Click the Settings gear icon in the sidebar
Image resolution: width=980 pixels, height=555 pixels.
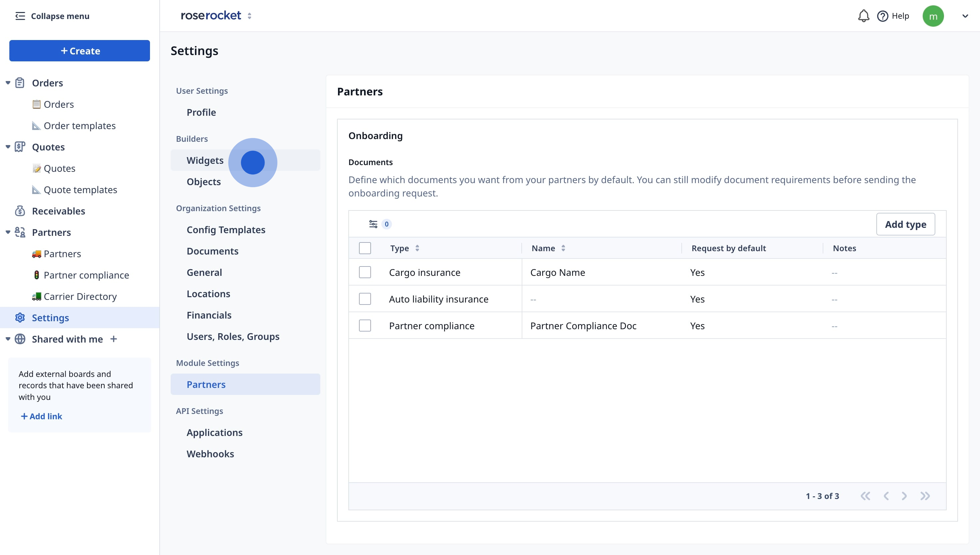tap(20, 318)
